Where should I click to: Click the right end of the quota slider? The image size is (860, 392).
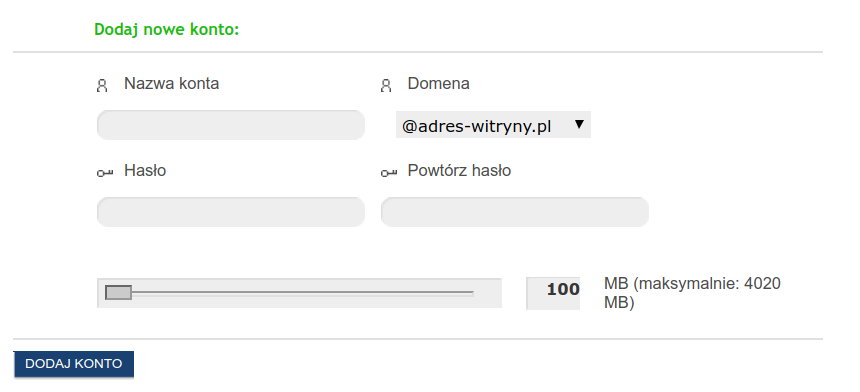click(x=472, y=293)
